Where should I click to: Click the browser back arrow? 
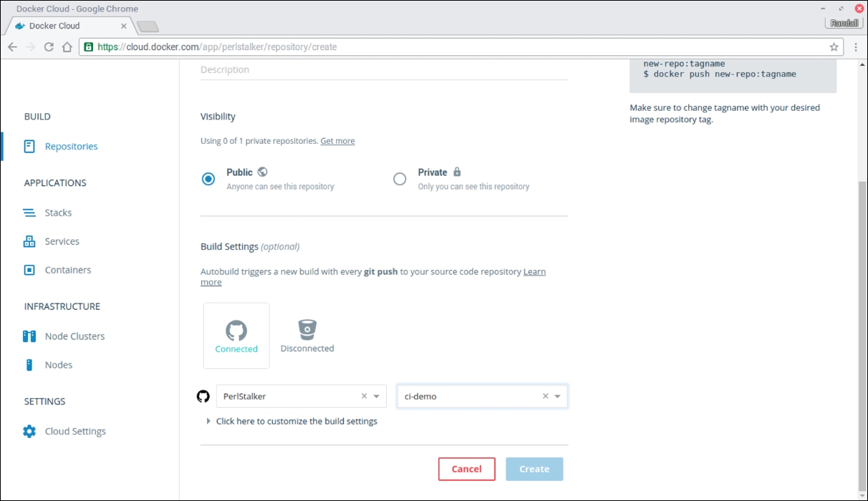12,47
